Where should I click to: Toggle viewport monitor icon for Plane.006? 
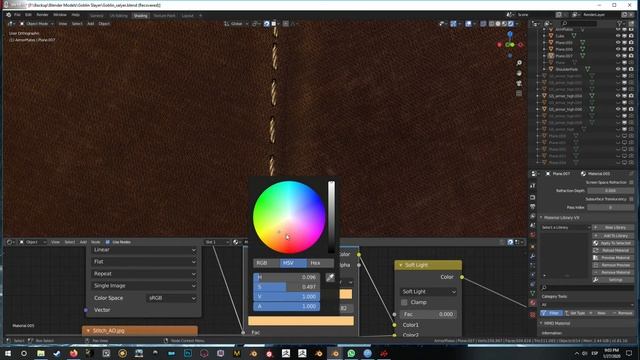[624, 49]
